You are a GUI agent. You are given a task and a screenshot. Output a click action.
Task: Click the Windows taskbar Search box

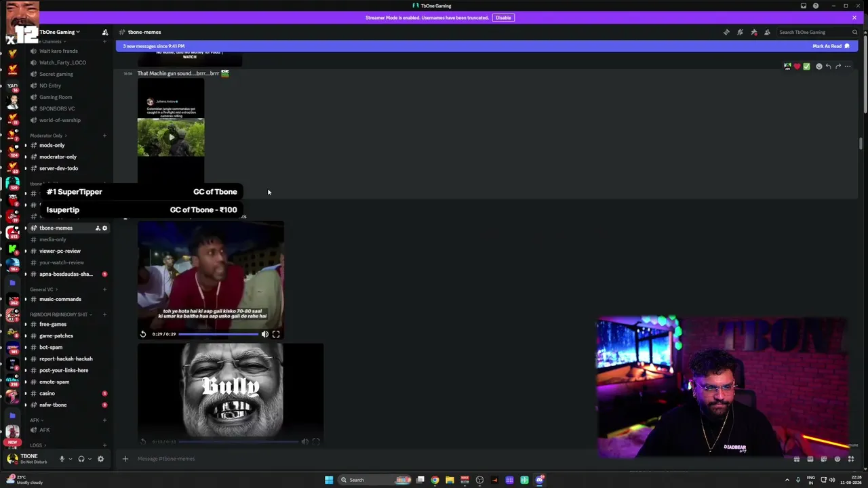pos(375,480)
